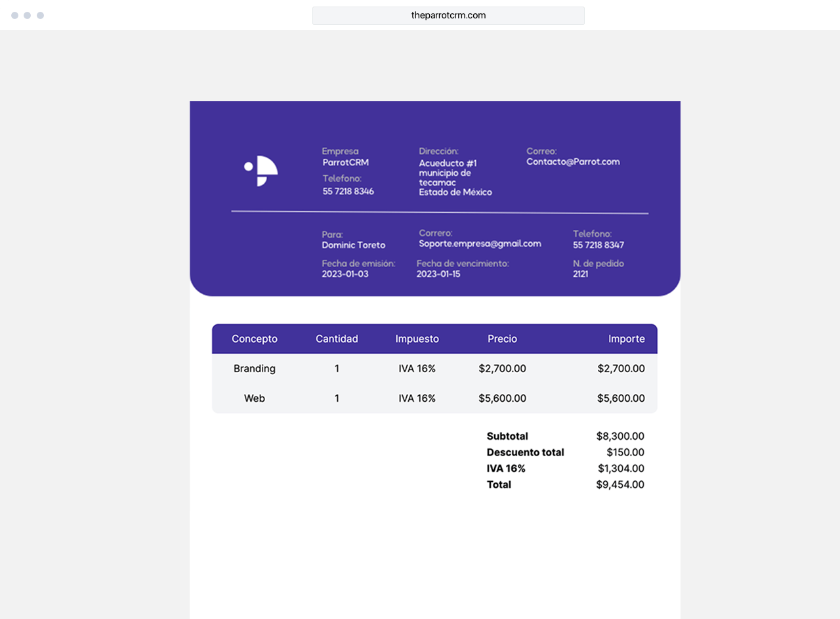Click the Precio column header
840x619 pixels.
coord(502,339)
